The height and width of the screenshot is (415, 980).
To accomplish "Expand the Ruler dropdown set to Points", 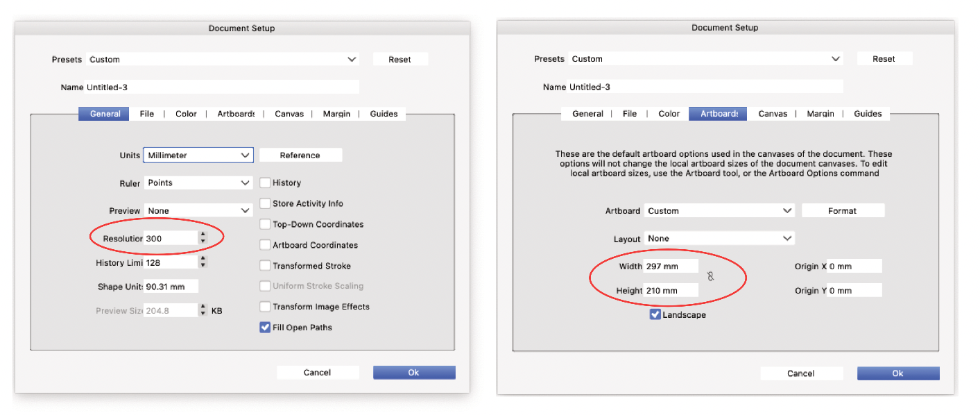I will [x=198, y=183].
